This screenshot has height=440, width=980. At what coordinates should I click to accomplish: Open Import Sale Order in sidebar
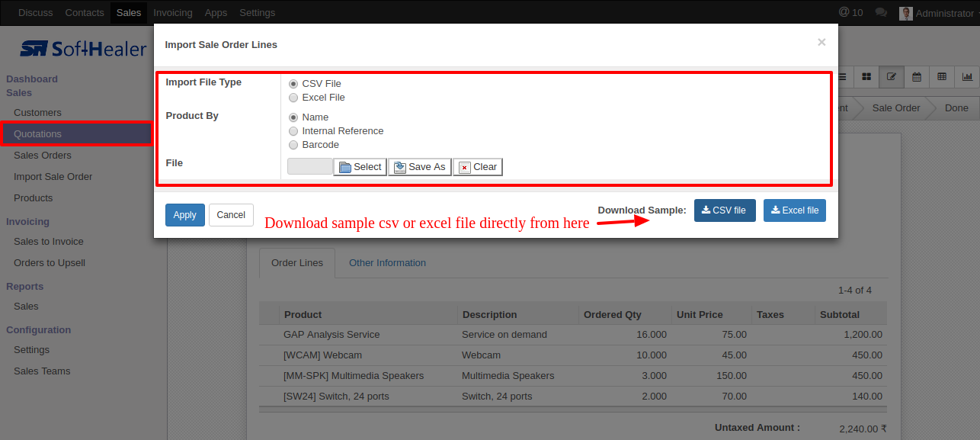point(53,177)
